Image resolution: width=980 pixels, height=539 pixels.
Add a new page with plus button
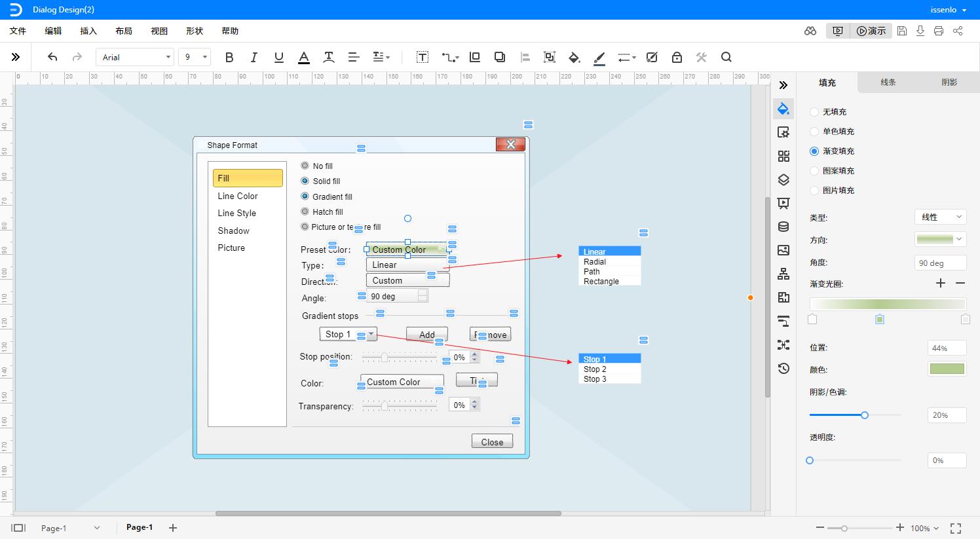point(173,528)
